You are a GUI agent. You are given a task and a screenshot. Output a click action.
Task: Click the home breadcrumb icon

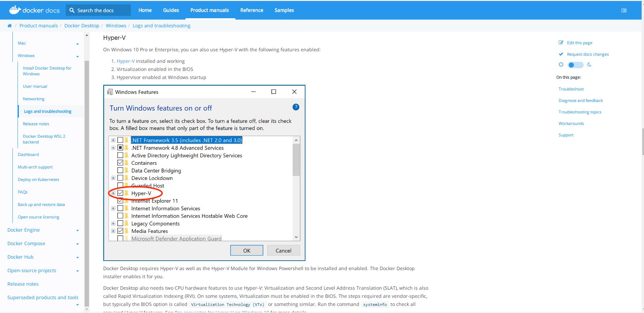coord(9,26)
